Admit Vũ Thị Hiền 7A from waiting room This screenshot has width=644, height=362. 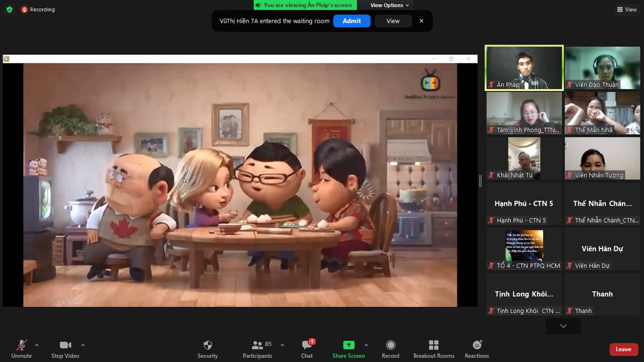pyautogui.click(x=352, y=21)
